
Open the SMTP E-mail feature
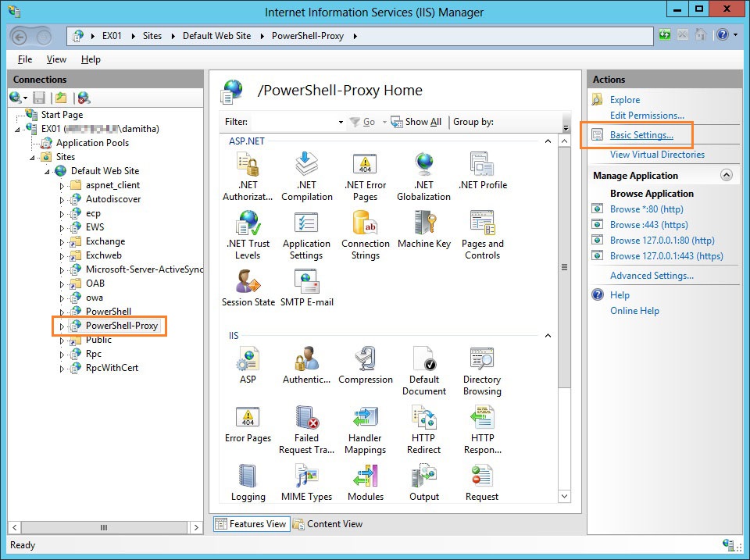[x=306, y=288]
